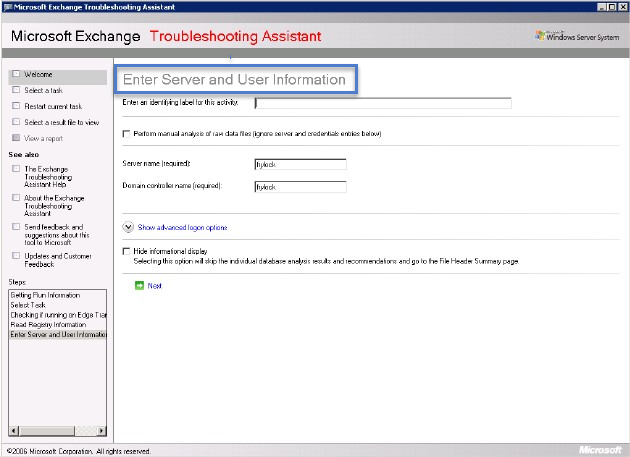Choose Restart current task link
Screen dimensions: 630x457
(x=53, y=107)
